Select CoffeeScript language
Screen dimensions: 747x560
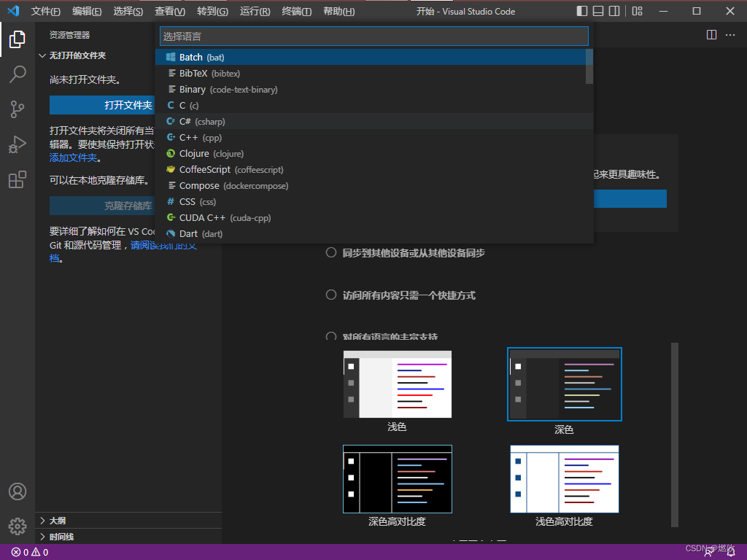coord(374,169)
